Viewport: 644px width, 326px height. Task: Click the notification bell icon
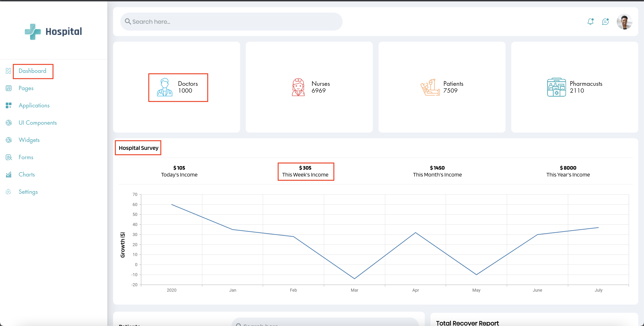(x=590, y=22)
